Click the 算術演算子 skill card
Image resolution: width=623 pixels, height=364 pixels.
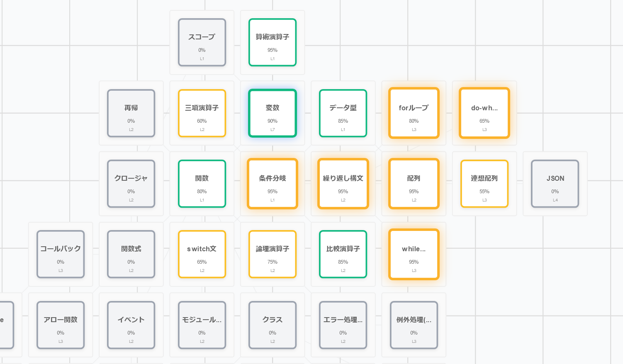click(x=273, y=42)
